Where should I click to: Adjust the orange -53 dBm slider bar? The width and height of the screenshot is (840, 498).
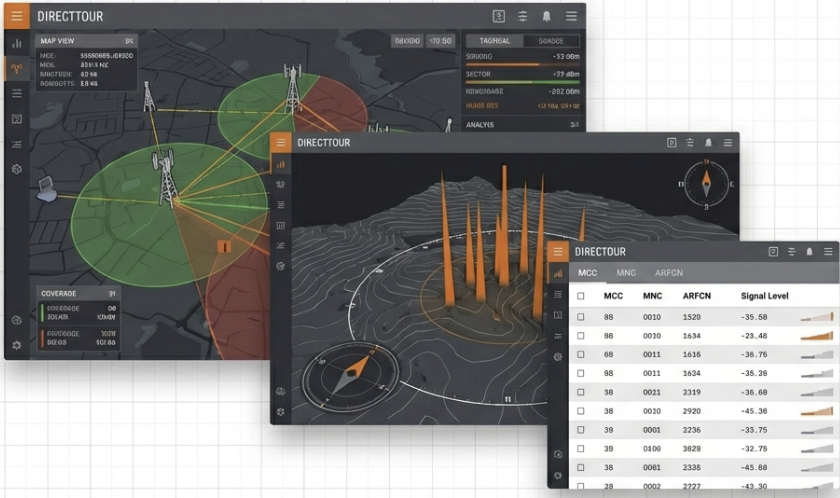pyautogui.click(x=522, y=65)
